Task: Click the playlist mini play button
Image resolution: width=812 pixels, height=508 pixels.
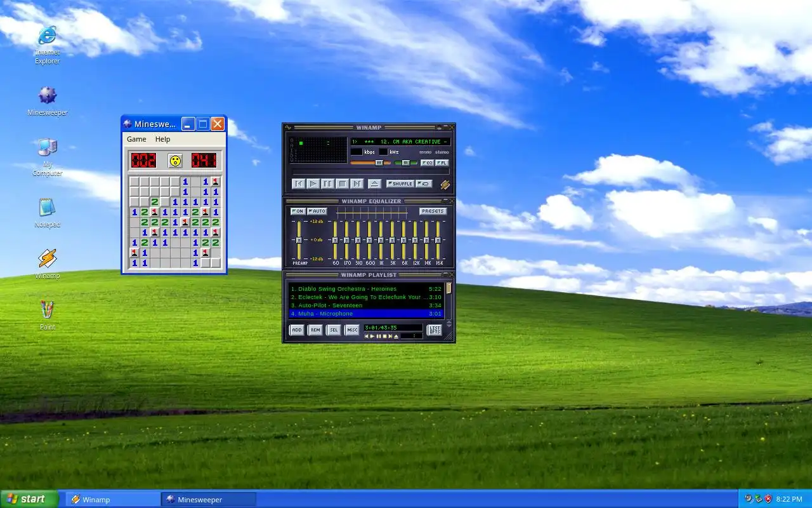Action: coord(372,336)
